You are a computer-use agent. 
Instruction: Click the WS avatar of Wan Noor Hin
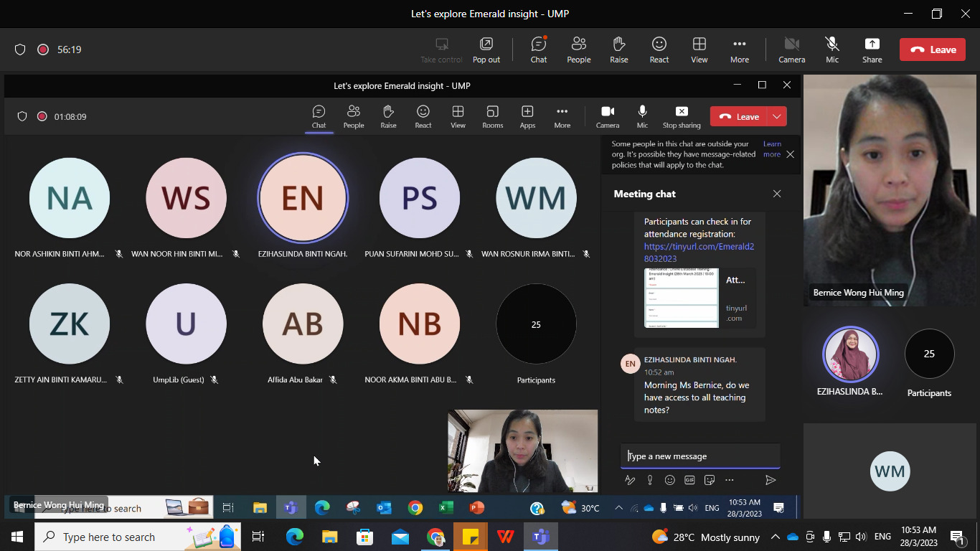[186, 198]
